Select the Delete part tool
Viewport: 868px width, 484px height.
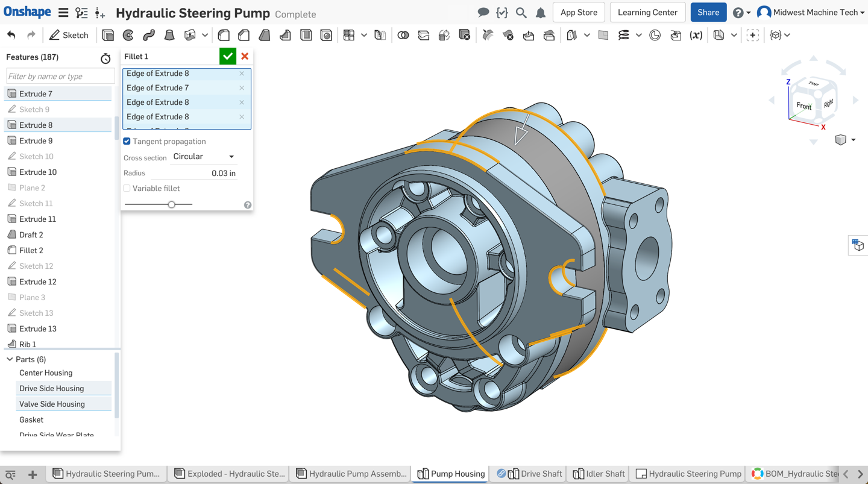tap(465, 35)
